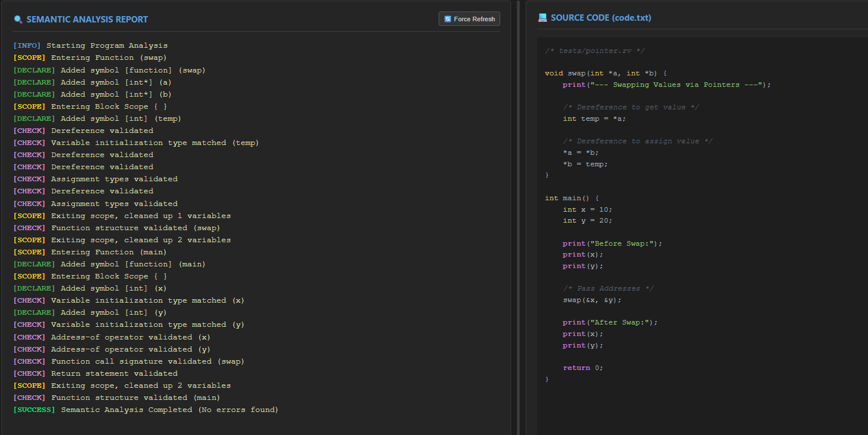Click the code line *b = temp;
The image size is (868, 435).
click(x=585, y=164)
